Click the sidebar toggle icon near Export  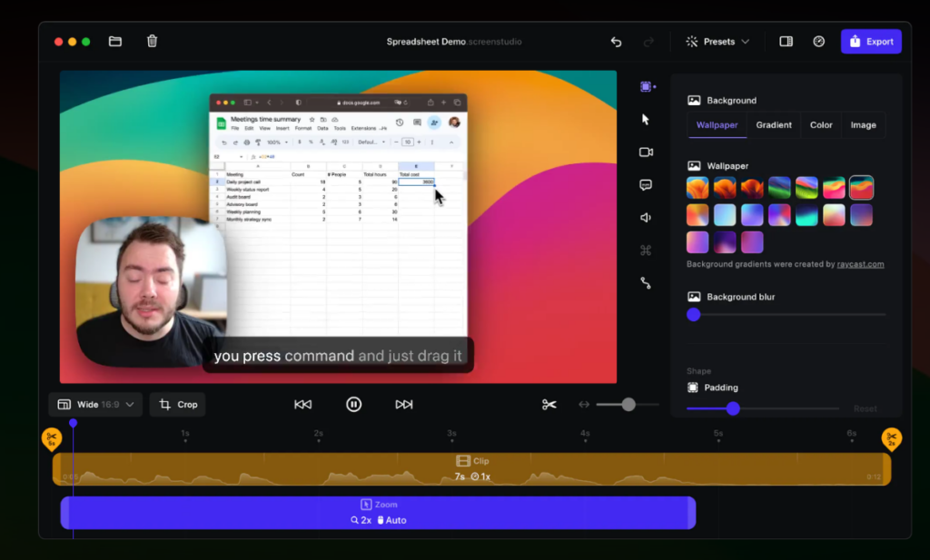click(x=785, y=41)
